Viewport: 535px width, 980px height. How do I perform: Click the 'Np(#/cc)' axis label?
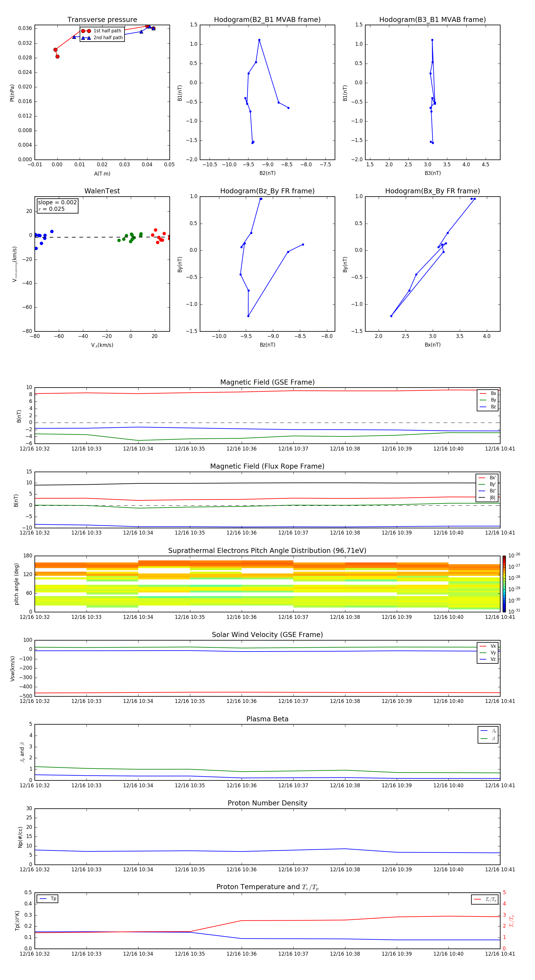(20, 837)
